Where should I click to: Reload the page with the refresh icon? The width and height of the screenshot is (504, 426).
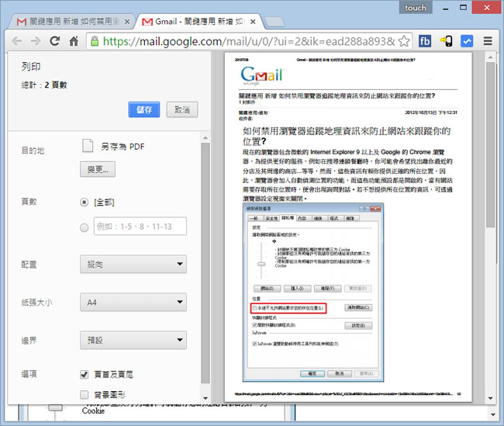[55, 41]
